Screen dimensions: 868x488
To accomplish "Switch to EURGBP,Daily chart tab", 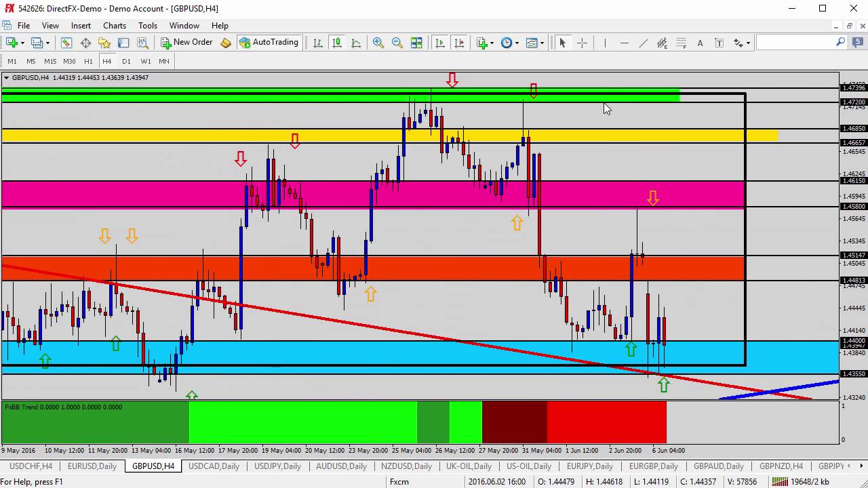I will [x=654, y=466].
